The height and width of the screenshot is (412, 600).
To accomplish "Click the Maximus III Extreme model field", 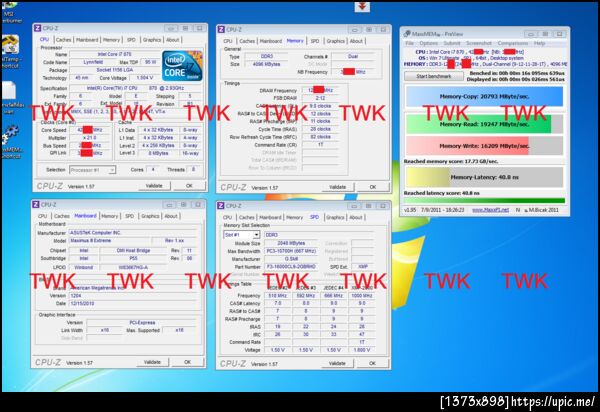I will point(109,241).
